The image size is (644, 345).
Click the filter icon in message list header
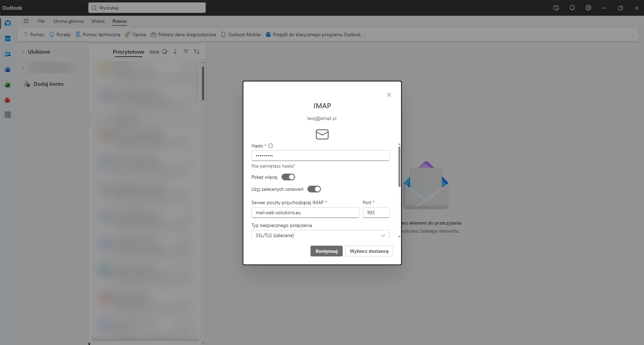click(x=186, y=52)
